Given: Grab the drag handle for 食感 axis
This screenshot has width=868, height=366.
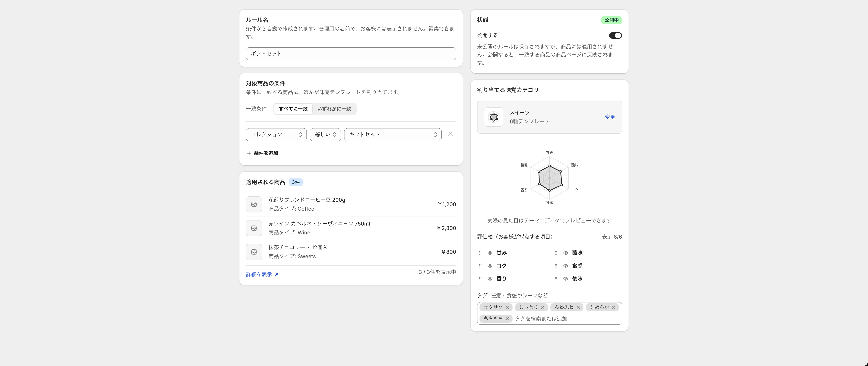Looking at the screenshot, I should click(556, 266).
